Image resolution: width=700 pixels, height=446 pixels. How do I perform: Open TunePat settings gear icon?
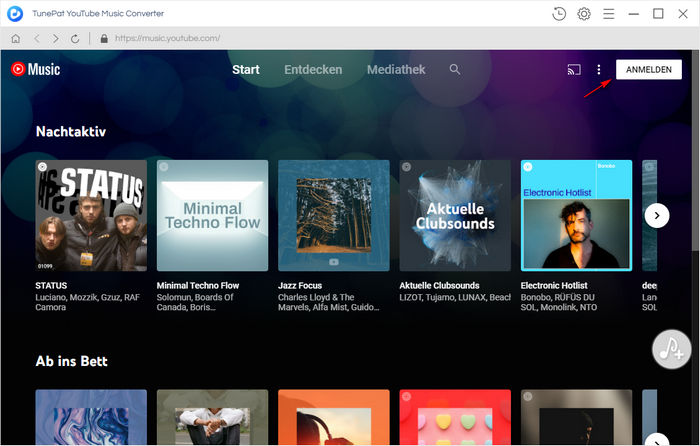point(584,14)
